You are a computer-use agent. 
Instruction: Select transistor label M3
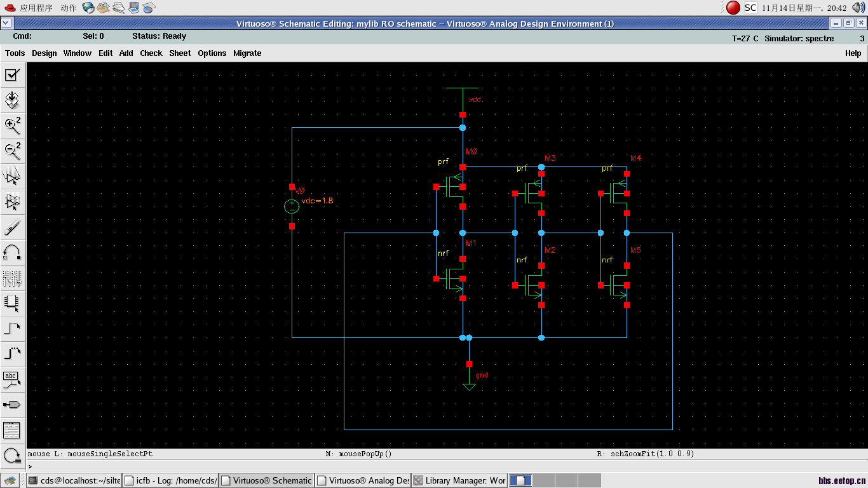(550, 158)
